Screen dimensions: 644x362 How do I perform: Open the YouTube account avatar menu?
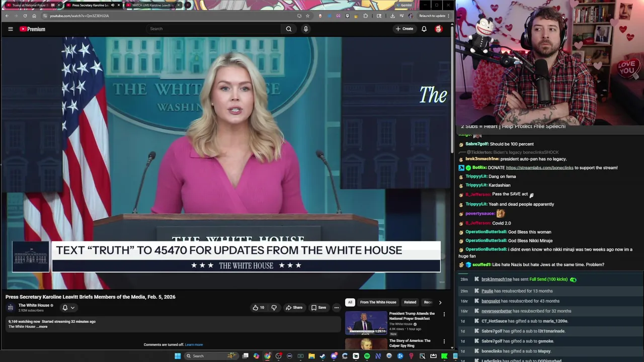click(x=438, y=29)
